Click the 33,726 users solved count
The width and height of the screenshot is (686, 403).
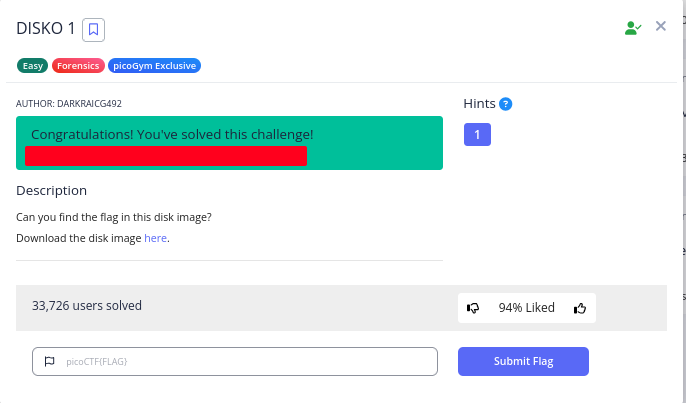[87, 306]
